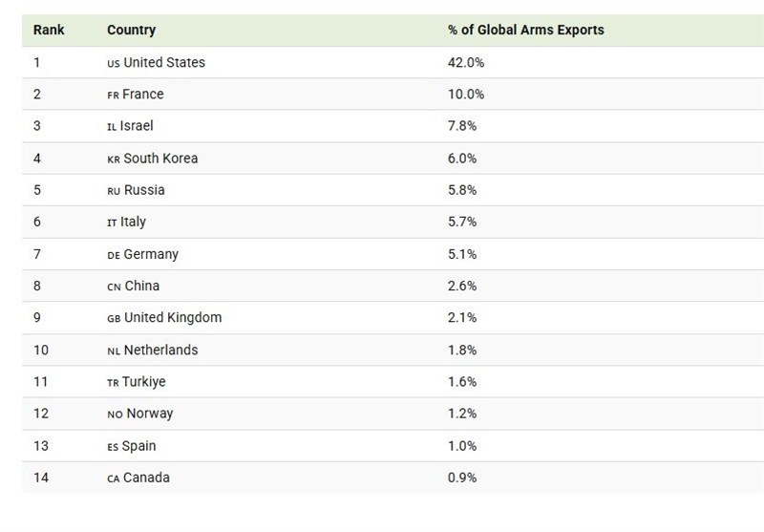Select the China country name
Image resolution: width=764 pixels, height=532 pixels.
(141, 286)
